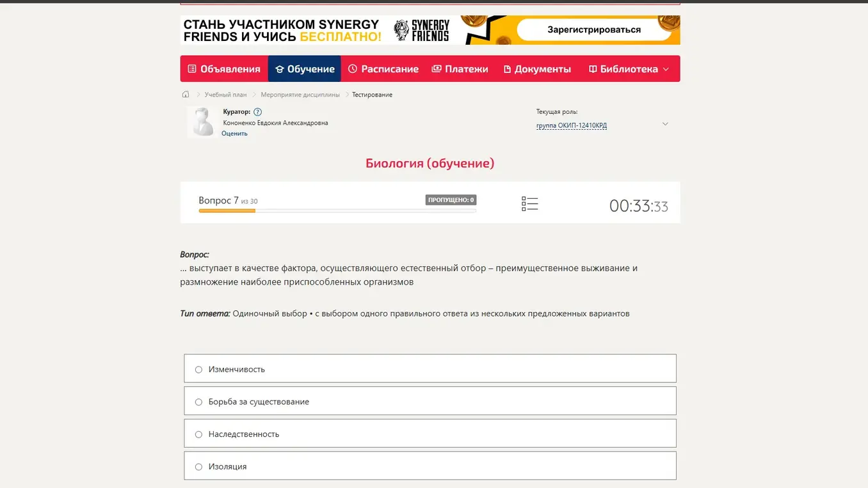Select the Изменчивость radio option
Image resolution: width=868 pixels, height=488 pixels.
click(x=198, y=370)
